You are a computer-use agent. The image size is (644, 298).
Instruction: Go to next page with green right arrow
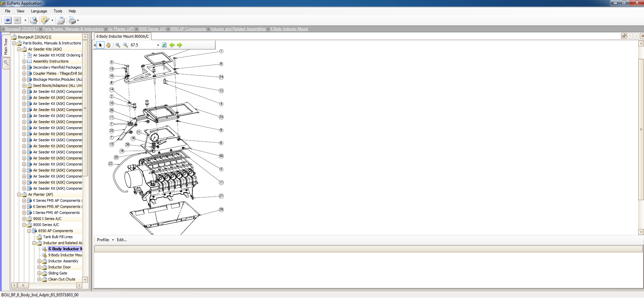click(180, 45)
